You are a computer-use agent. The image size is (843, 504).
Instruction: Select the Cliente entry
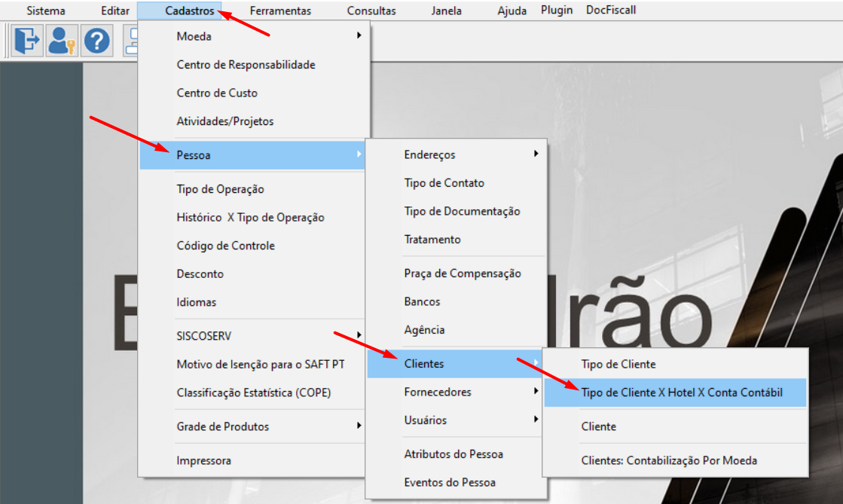tap(675, 426)
